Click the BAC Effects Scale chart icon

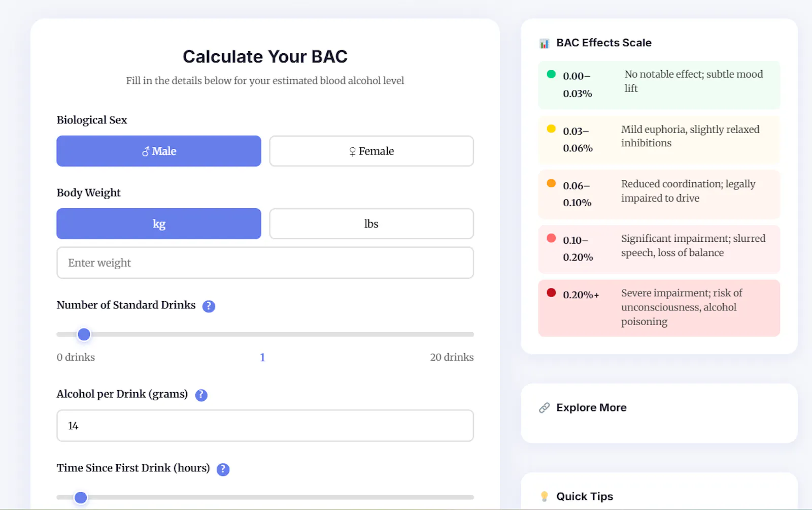click(544, 44)
